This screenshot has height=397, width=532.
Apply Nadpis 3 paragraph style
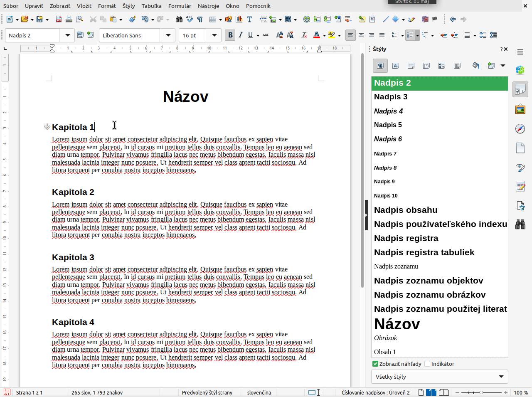tap(439, 97)
